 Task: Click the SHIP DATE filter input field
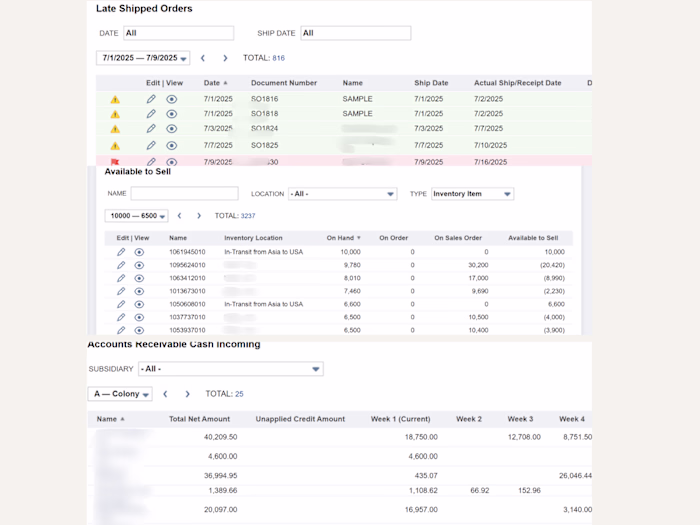pyautogui.click(x=356, y=33)
